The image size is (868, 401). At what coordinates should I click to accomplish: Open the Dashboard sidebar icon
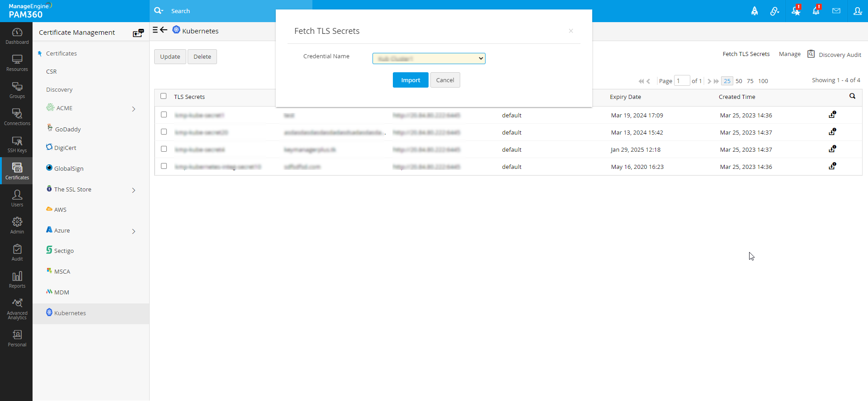coord(17,36)
